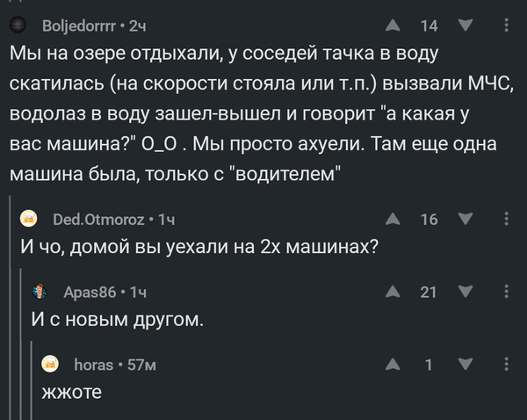527x420 pixels.
Task: Visit the horas user profile
Action: tap(96, 365)
